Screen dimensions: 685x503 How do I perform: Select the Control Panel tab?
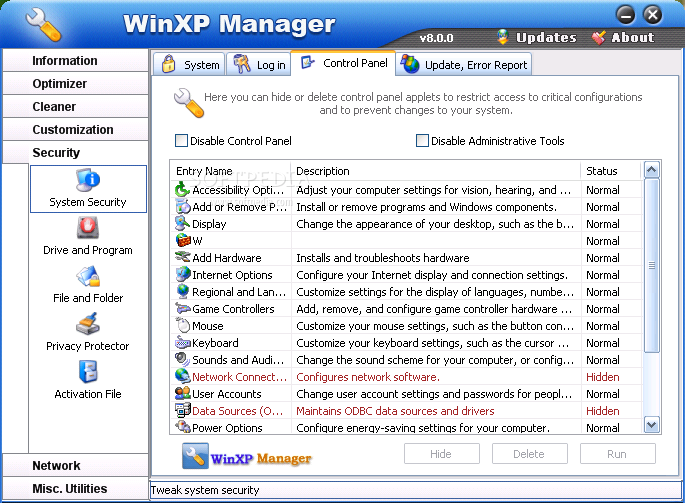coord(343,63)
